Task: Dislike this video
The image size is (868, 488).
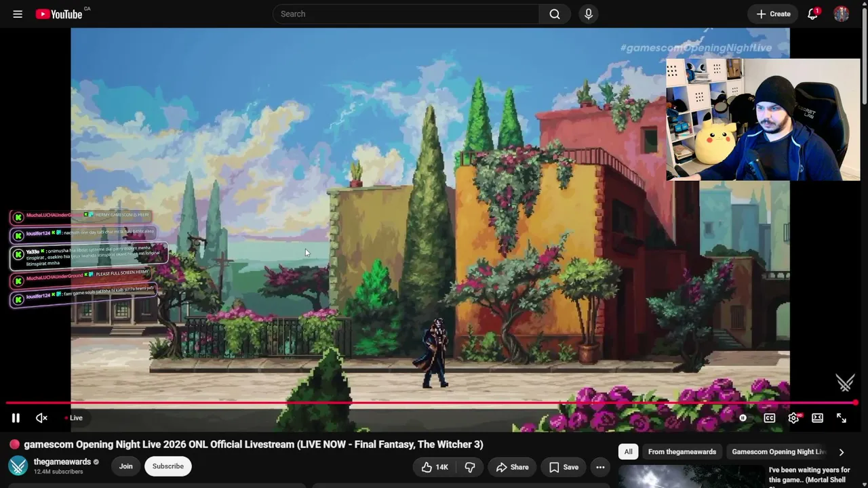Action: coord(469,467)
